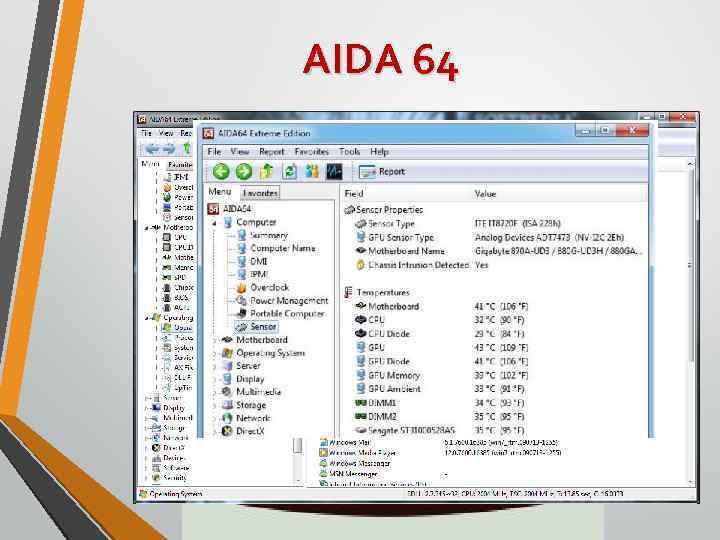This screenshot has height=540, width=720.
Task: Switch to the Menu tab
Action: pos(220,192)
